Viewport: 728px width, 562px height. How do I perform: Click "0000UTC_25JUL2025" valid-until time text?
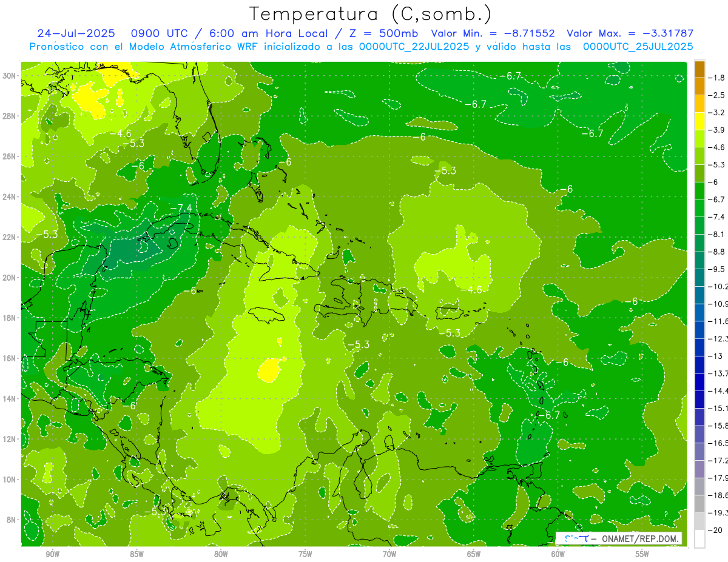[638, 46]
